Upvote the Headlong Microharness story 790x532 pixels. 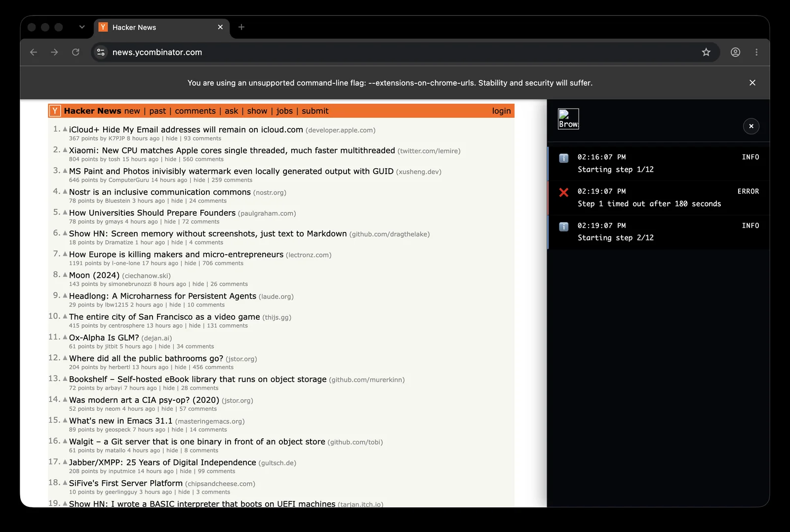coord(65,295)
